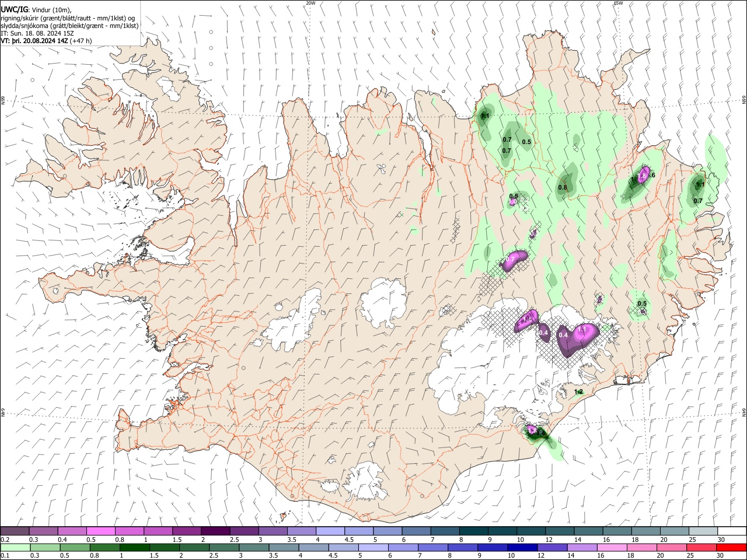The width and height of the screenshot is (747, 560).
Task: Click the 'slydda/snjókoma' legend description line
Action: (70, 26)
